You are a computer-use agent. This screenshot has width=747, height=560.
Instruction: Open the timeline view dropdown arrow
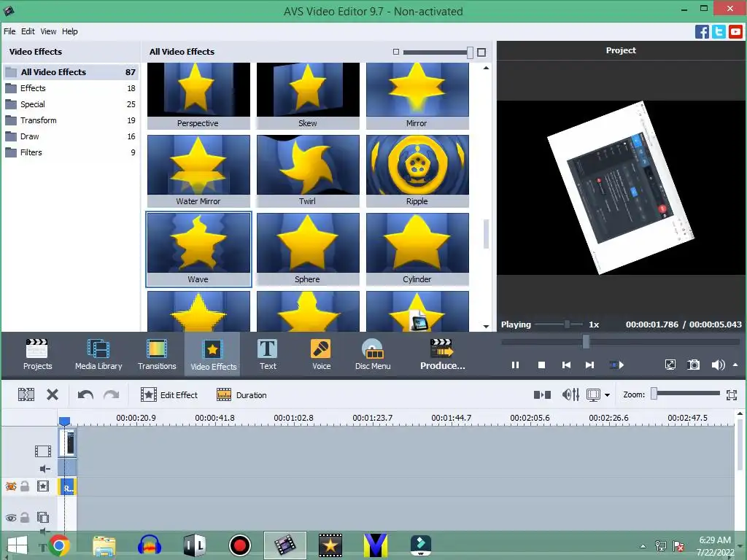[x=607, y=395]
